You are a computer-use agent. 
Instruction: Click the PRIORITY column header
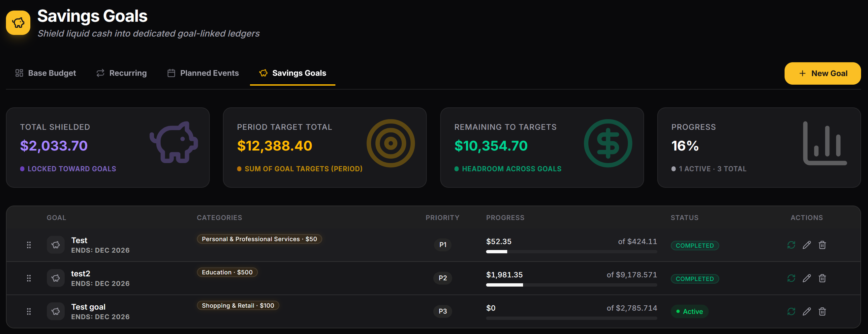coord(443,217)
